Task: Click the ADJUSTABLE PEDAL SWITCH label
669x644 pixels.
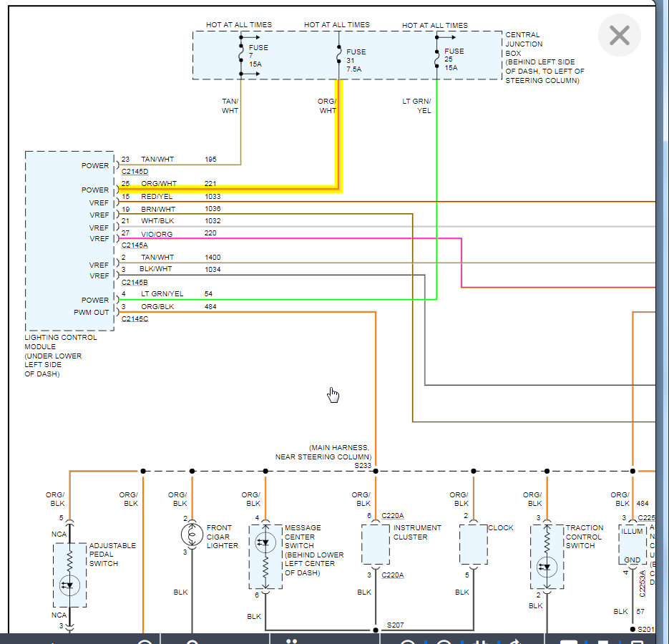Action: coord(112,555)
